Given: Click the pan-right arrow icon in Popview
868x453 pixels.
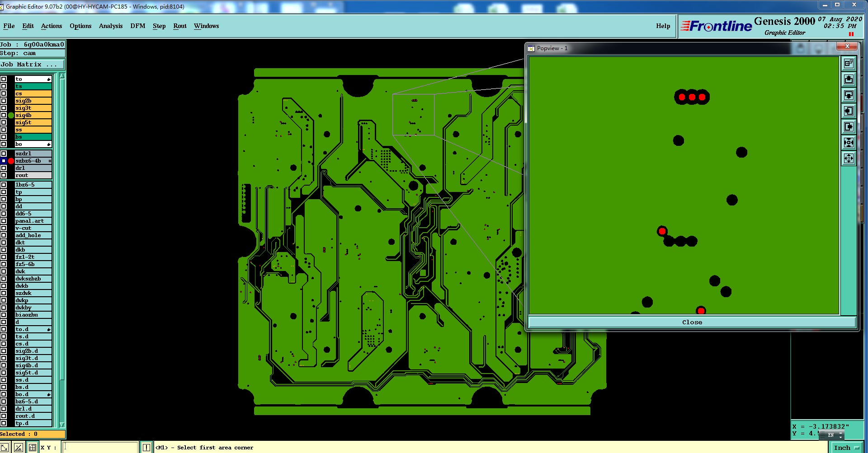Looking at the screenshot, I should (x=849, y=127).
